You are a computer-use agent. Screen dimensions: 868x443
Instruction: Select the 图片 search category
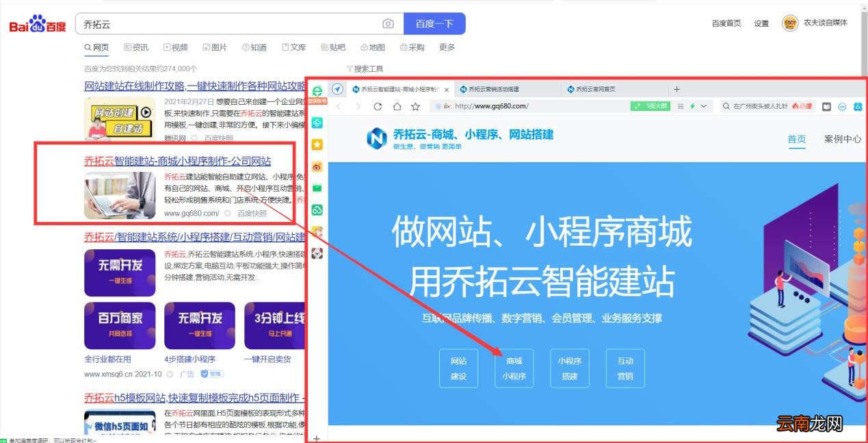point(215,47)
